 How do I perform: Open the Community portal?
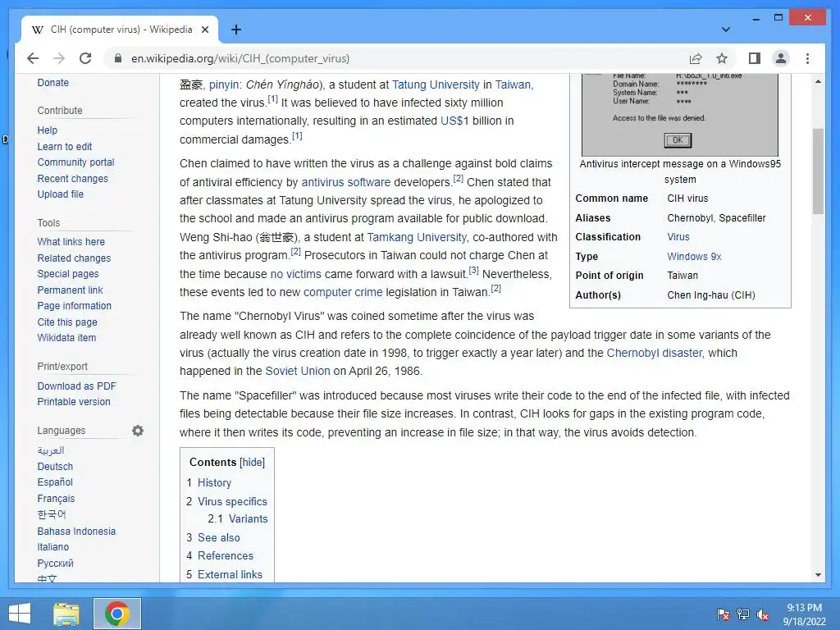point(75,162)
